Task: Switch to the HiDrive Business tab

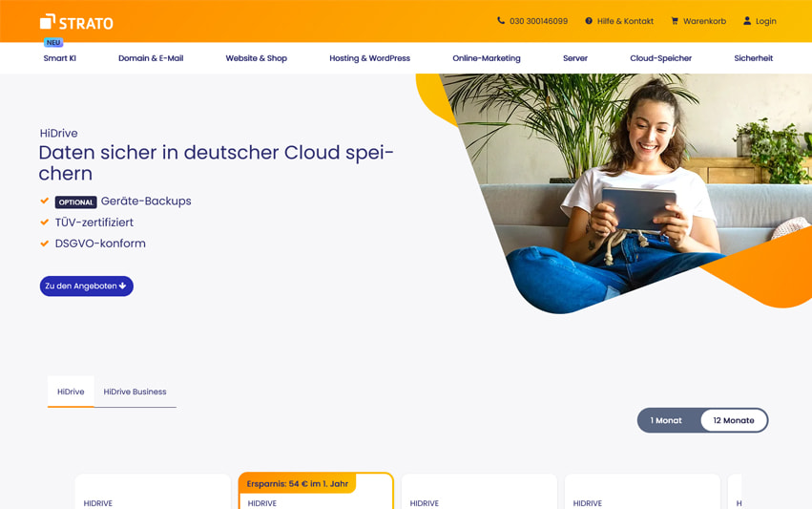Action: point(135,392)
